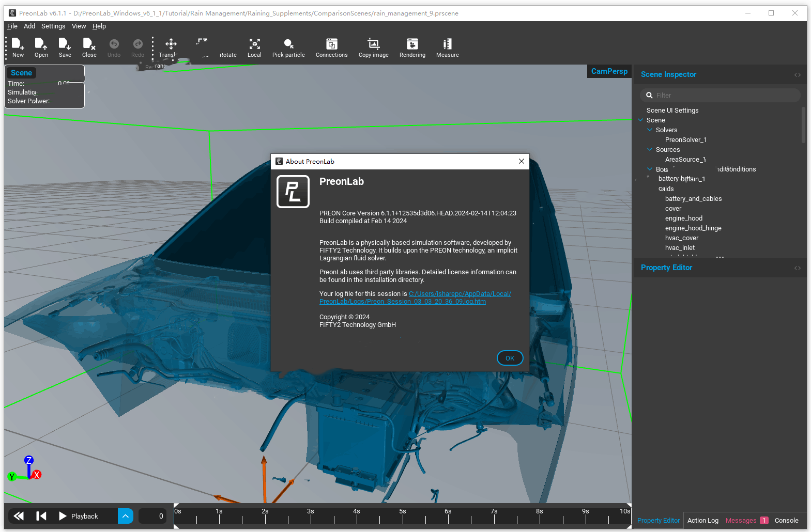Screen dimensions: 811x532
Task: Click the Scene overlay label in viewport
Action: pos(22,73)
